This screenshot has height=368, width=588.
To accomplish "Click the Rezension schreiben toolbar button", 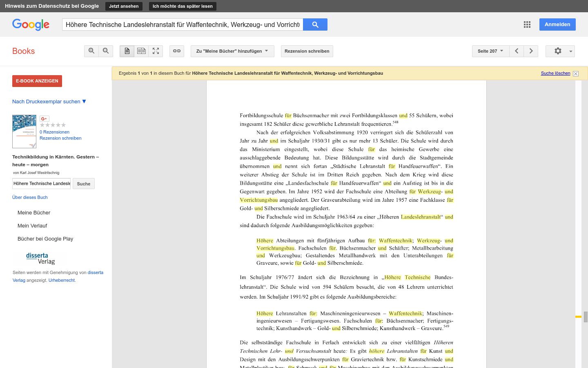I will pyautogui.click(x=307, y=51).
